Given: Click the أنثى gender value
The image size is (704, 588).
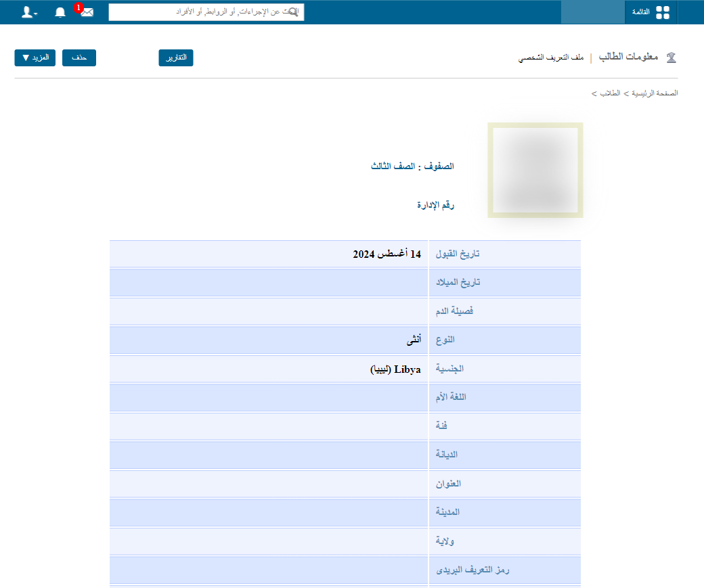Looking at the screenshot, I should coord(414,340).
